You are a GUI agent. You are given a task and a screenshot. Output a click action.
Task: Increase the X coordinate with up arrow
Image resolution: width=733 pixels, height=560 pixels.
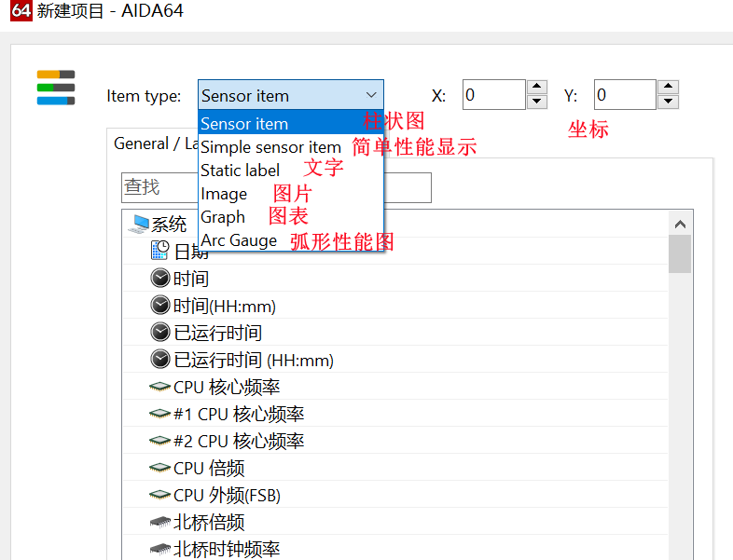tap(536, 87)
